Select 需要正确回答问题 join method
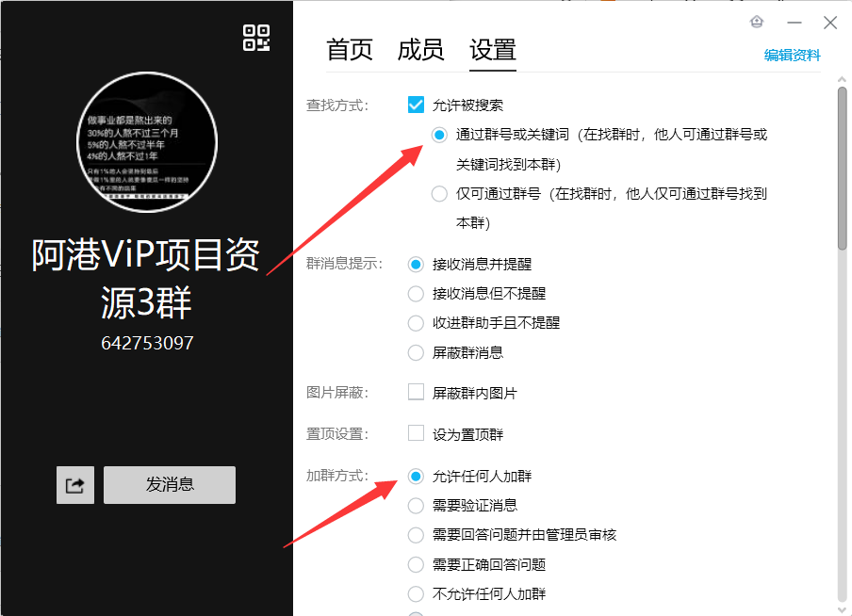This screenshot has width=852, height=616. [x=416, y=564]
